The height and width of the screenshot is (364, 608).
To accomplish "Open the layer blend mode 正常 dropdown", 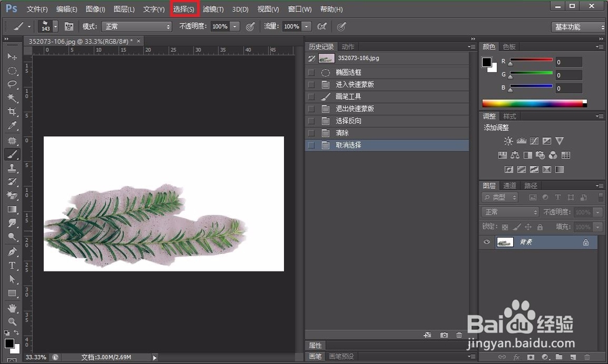I will 510,212.
